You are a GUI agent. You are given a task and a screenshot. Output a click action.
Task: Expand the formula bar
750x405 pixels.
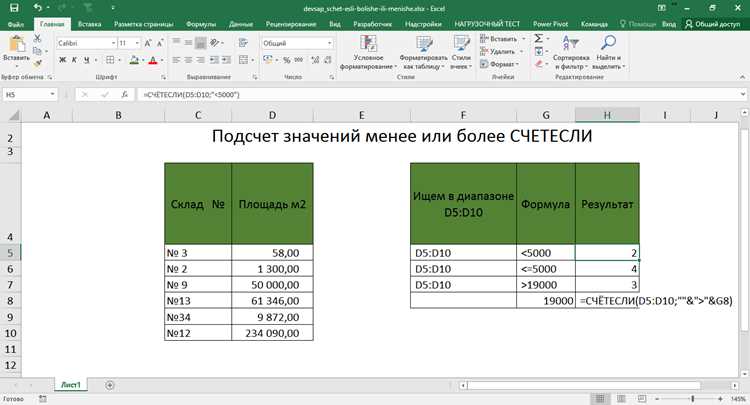pos(743,95)
